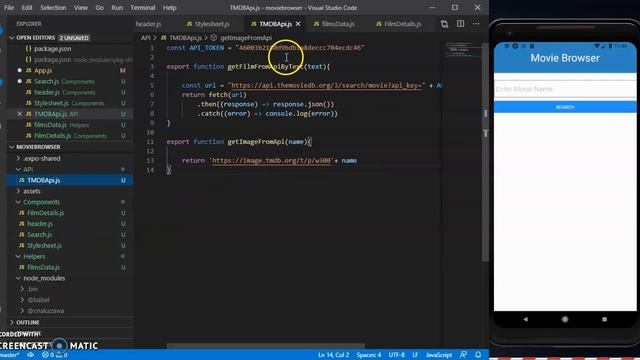The width and height of the screenshot is (640, 360).
Task: Click the getImageFromApi breadcrumb symbol
Action: [x=246, y=38]
